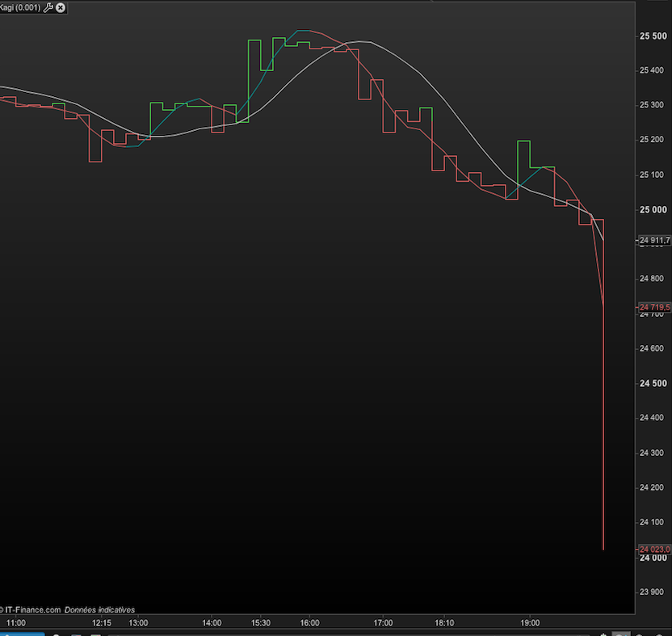Click the 24 400 price axis label
Viewport: 672px width, 636px height.
[x=652, y=418]
